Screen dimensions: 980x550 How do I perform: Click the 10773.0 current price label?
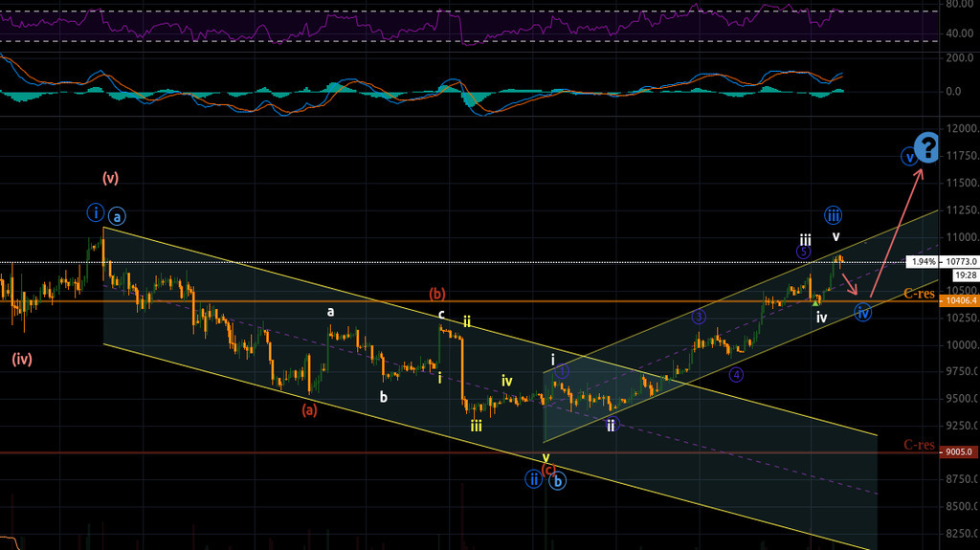coord(960,261)
